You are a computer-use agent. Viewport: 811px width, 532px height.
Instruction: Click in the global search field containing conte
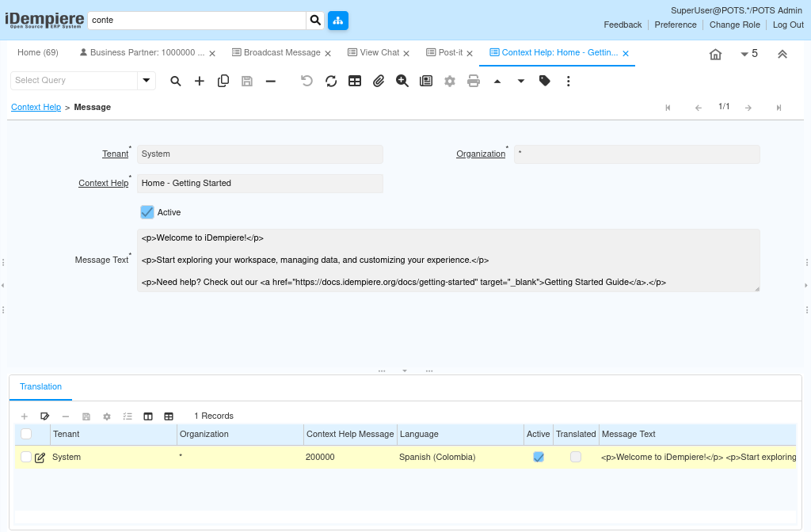point(196,20)
